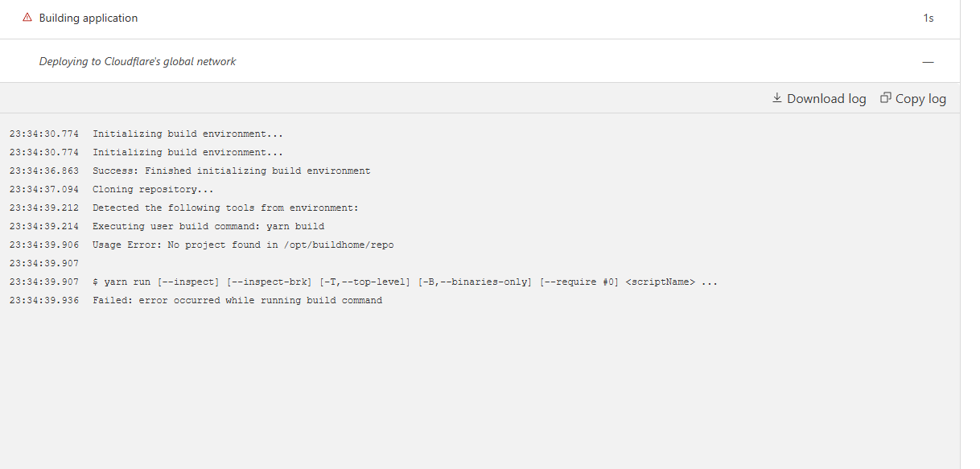Click timestamp 23:34:37.094
This screenshot has width=980, height=469.
click(x=44, y=190)
